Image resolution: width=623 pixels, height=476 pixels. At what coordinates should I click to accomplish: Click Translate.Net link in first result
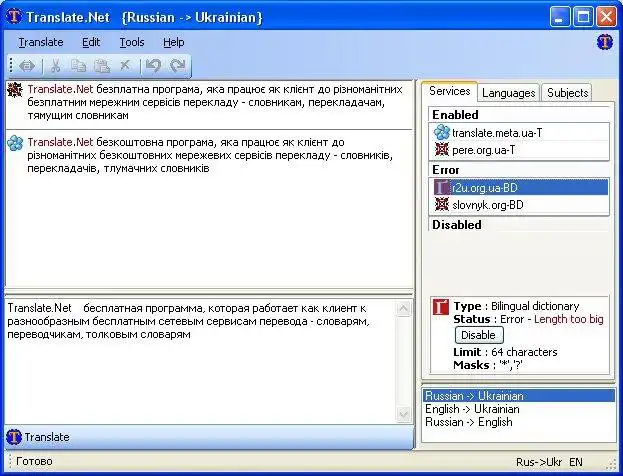[60, 89]
